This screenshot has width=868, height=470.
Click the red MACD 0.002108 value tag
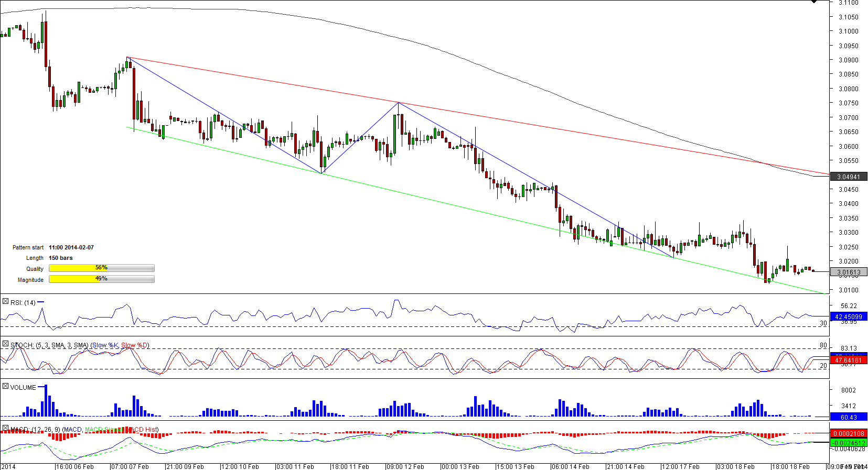click(x=848, y=434)
